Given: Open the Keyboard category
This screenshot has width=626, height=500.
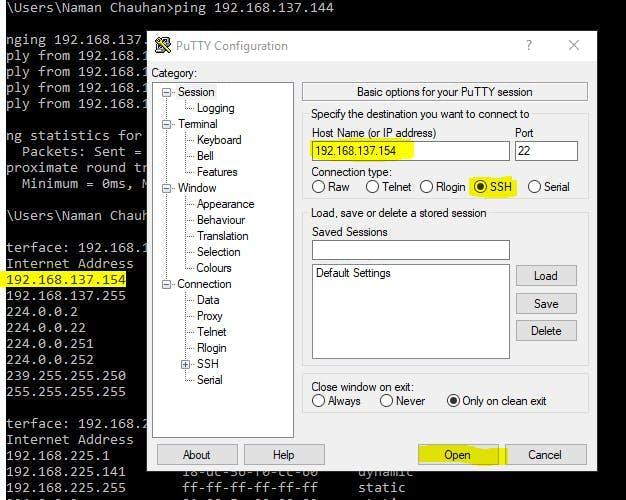Looking at the screenshot, I should pyautogui.click(x=219, y=140).
